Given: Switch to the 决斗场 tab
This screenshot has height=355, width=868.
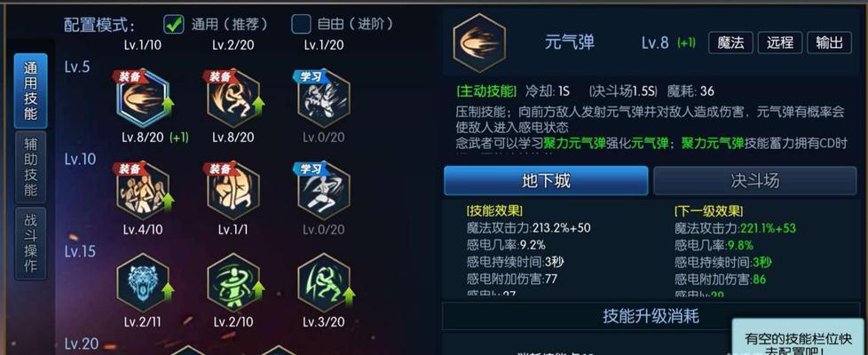Looking at the screenshot, I should point(755,180).
